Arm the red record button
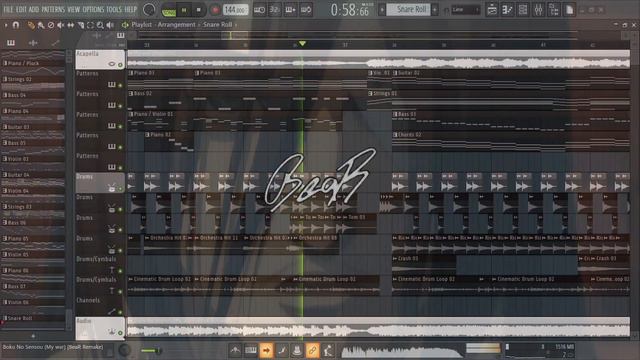 pos(215,10)
